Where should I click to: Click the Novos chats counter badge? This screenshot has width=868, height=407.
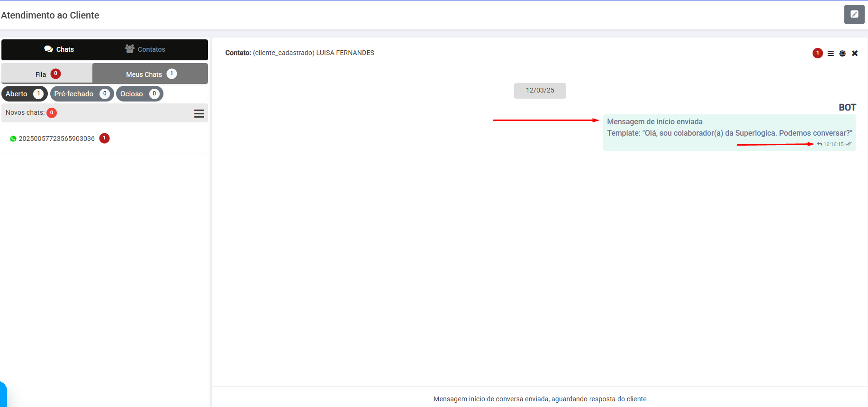52,113
